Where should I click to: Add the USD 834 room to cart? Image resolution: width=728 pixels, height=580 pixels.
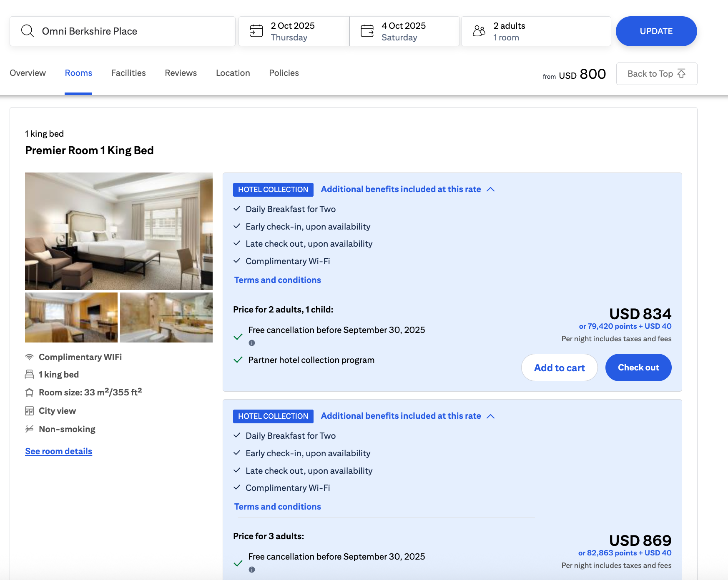click(x=559, y=367)
